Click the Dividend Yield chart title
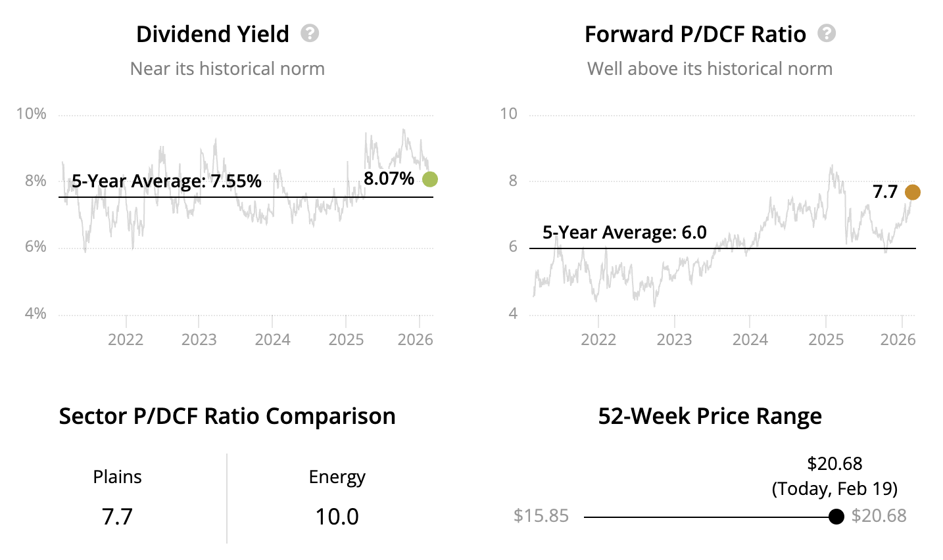Screen dimensions: 943x560 212,34
